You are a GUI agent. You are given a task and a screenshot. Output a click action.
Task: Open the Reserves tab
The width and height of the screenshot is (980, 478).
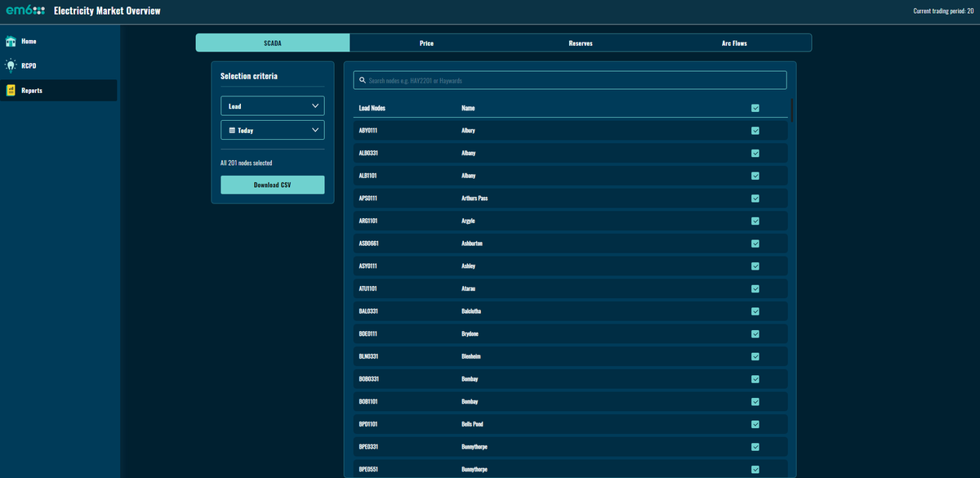[580, 43]
